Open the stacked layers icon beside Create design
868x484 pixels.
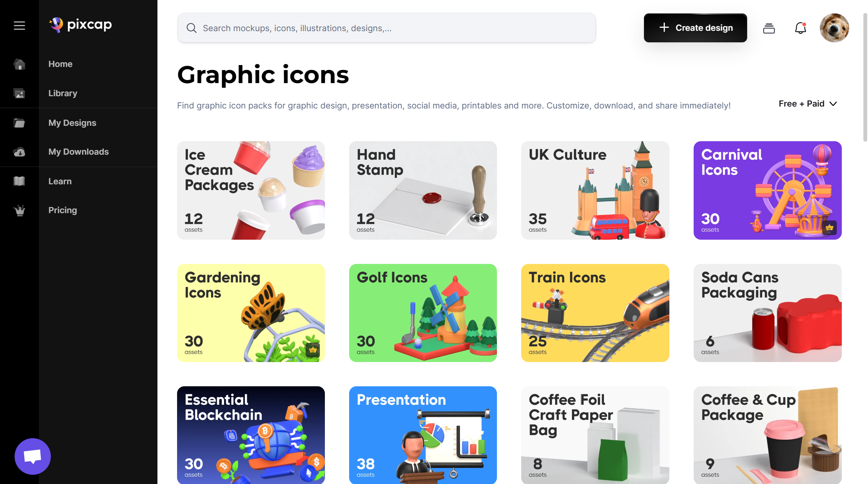click(x=769, y=28)
